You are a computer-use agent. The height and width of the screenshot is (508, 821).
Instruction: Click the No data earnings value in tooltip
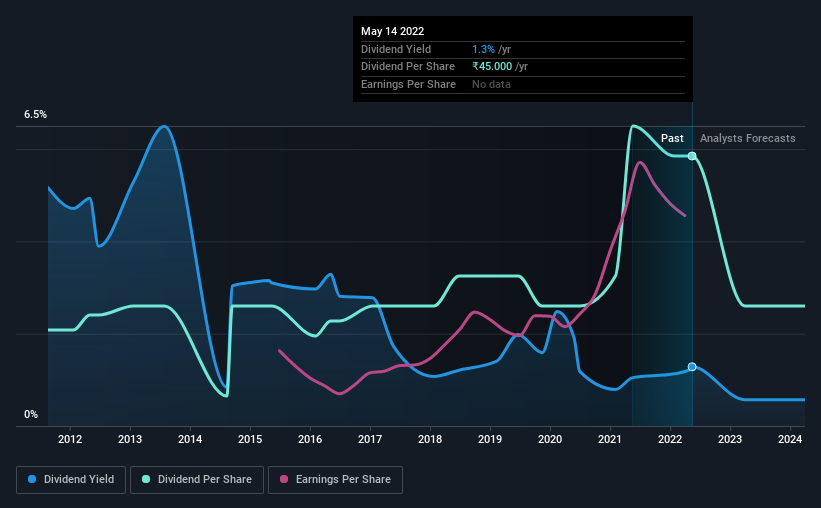(x=491, y=84)
